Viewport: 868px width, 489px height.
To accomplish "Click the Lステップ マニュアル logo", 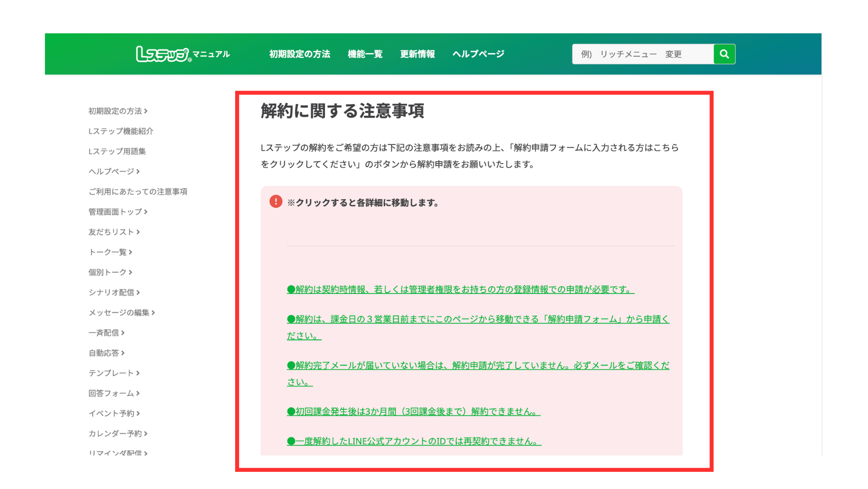I will click(x=182, y=54).
